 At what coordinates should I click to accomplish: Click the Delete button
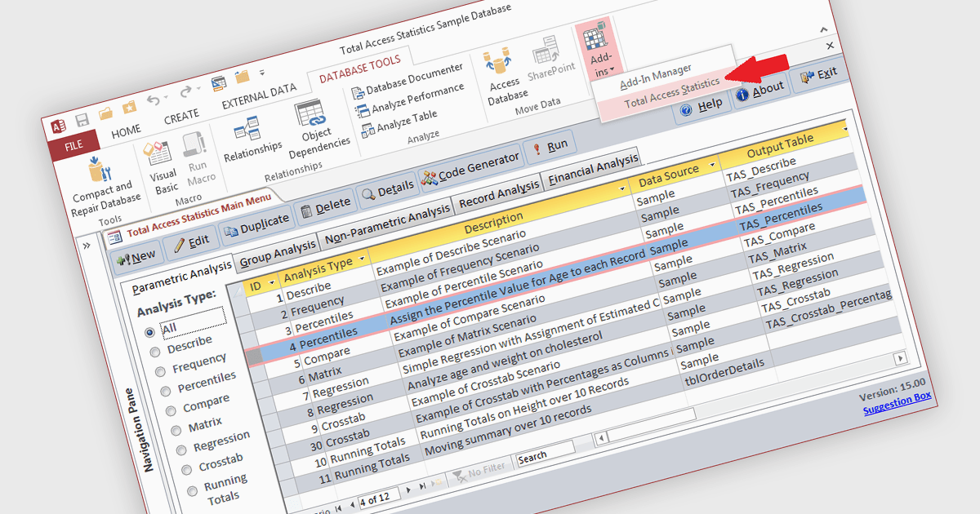click(x=325, y=206)
